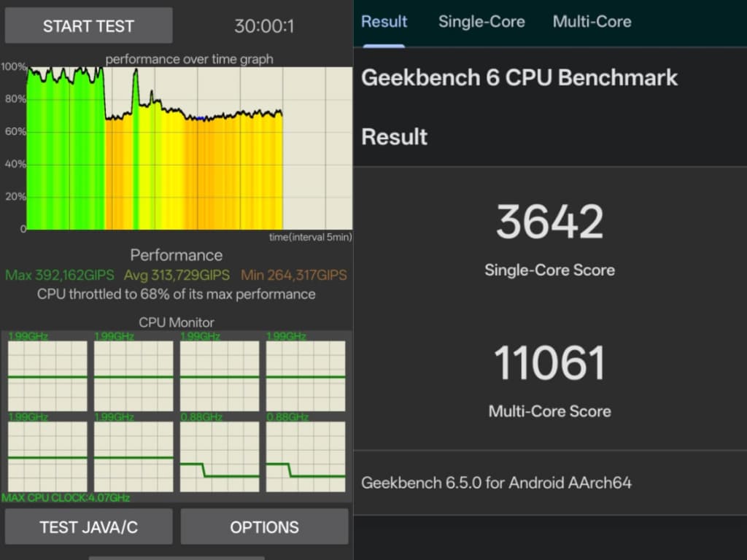Click the CPU Monitor section label
This screenshot has height=560, width=747.
point(177,322)
